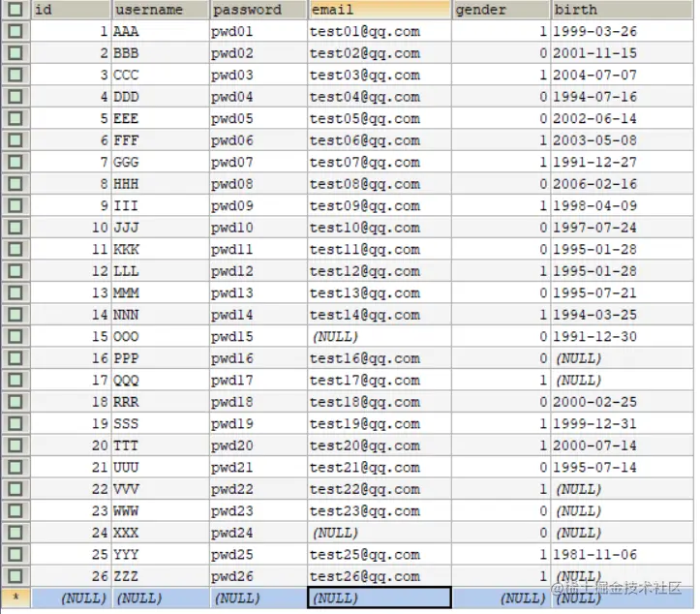Select id cell 12 for LLL

point(71,271)
